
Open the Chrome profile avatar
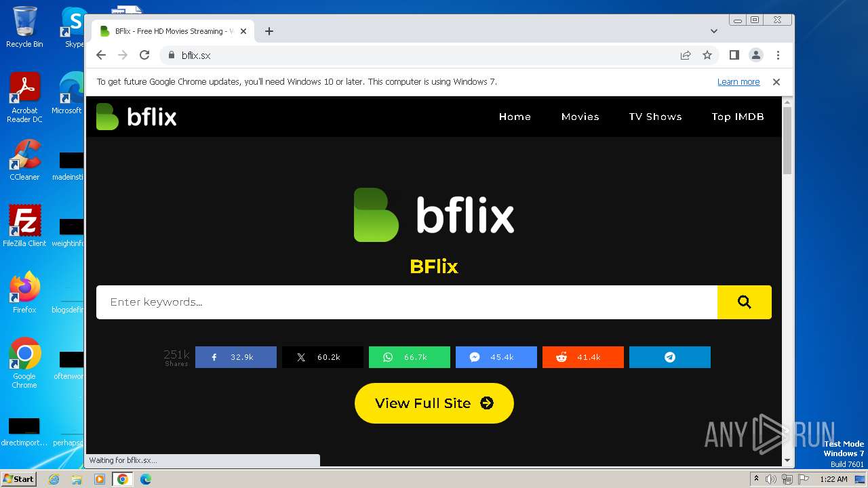pos(756,55)
